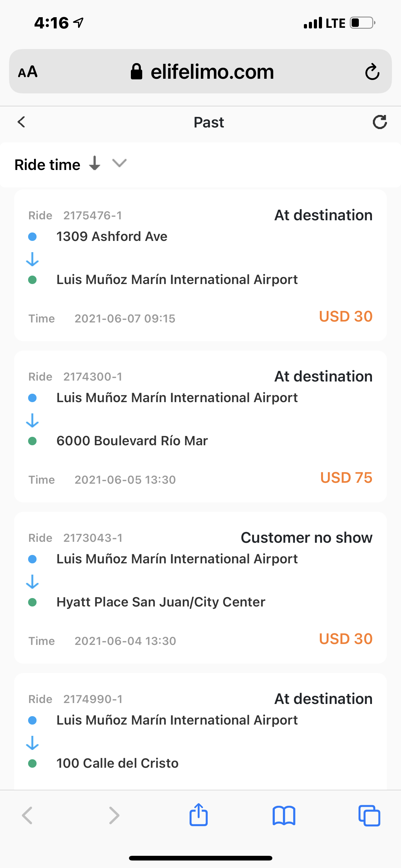Select 6000 Boulevard Río Mar destination

132,441
